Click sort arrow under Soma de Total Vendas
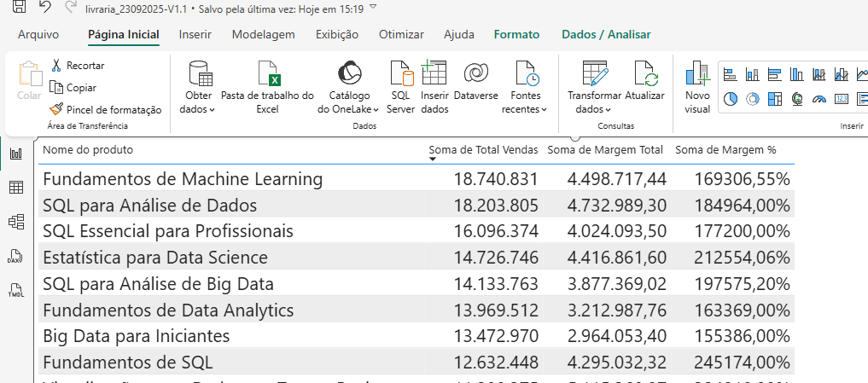The height and width of the screenshot is (383, 868). 434,160
